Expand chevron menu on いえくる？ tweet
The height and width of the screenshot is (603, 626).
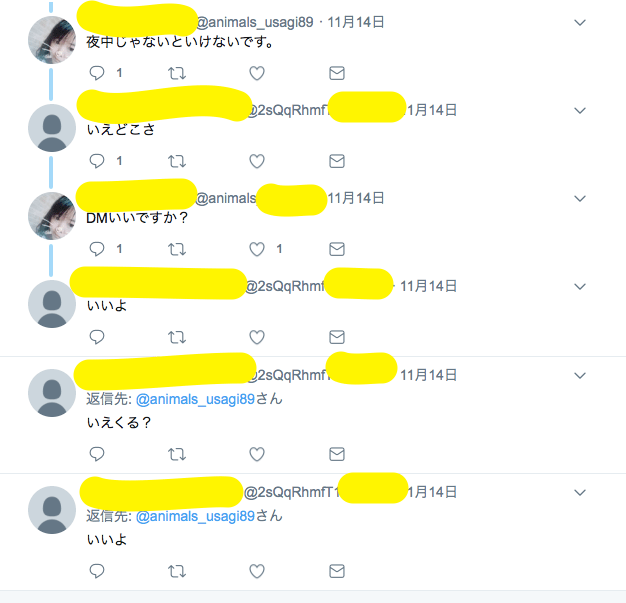point(580,375)
